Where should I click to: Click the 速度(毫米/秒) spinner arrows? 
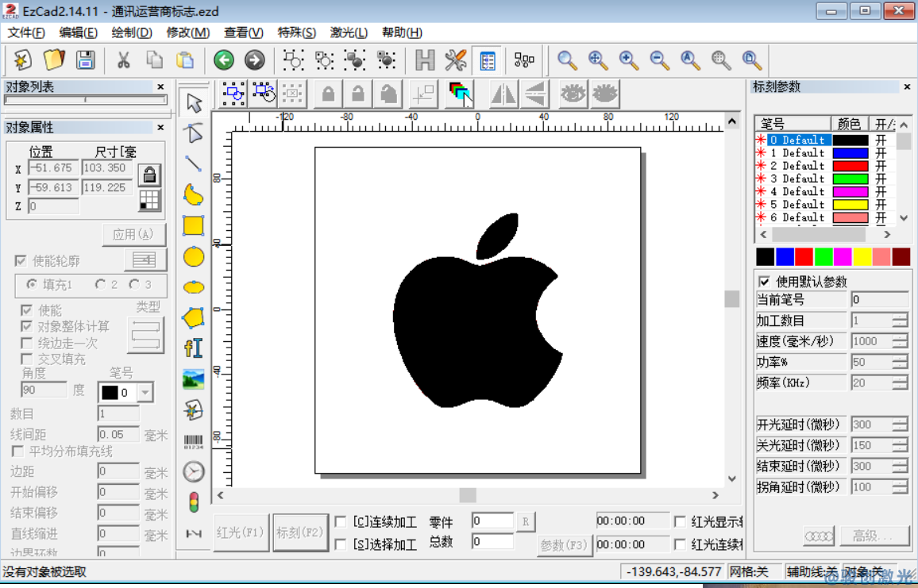coord(900,341)
